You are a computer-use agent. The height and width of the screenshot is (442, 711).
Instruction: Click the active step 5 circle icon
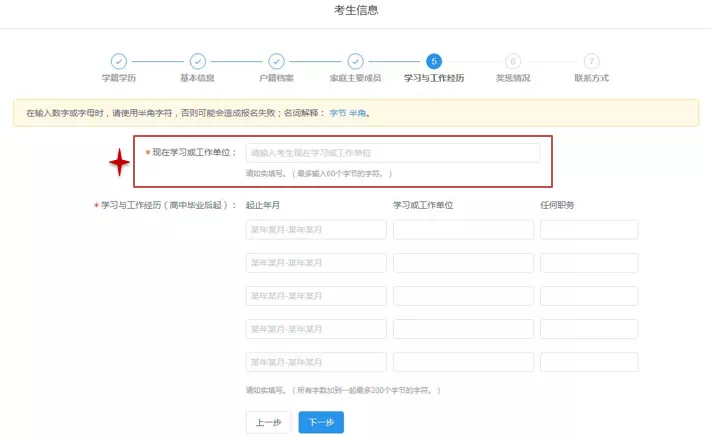coord(433,61)
